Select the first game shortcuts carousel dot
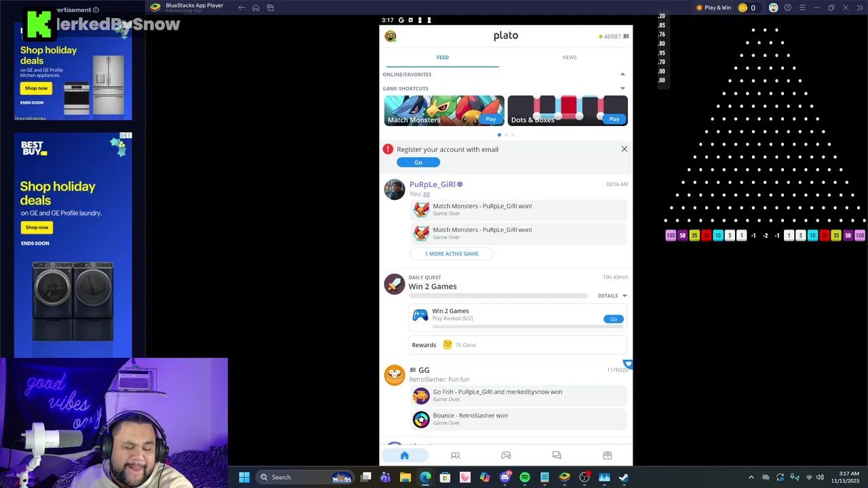The image size is (868, 488). [x=499, y=135]
